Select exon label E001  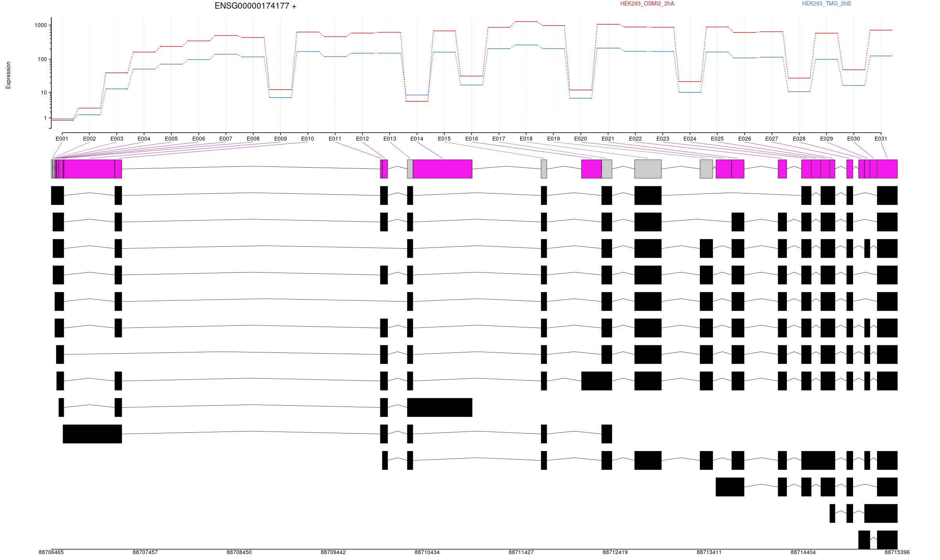pyautogui.click(x=62, y=139)
